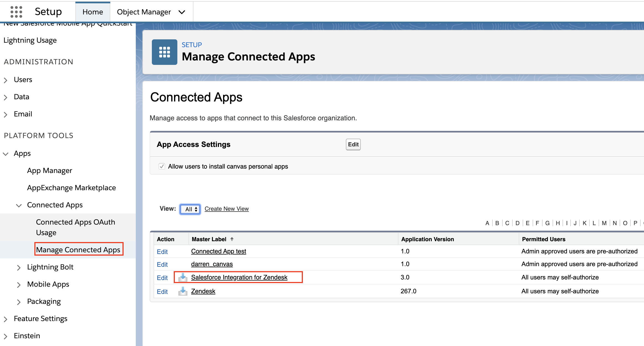Viewport: 644px width, 346px height.
Task: Click the Master Label column header
Action: tap(209, 239)
